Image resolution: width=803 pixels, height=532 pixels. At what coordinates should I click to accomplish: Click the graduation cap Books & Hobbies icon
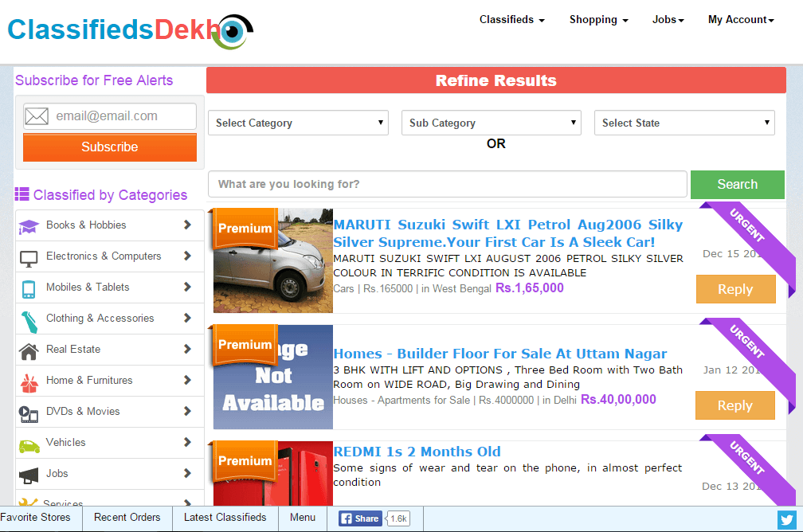pos(29,226)
